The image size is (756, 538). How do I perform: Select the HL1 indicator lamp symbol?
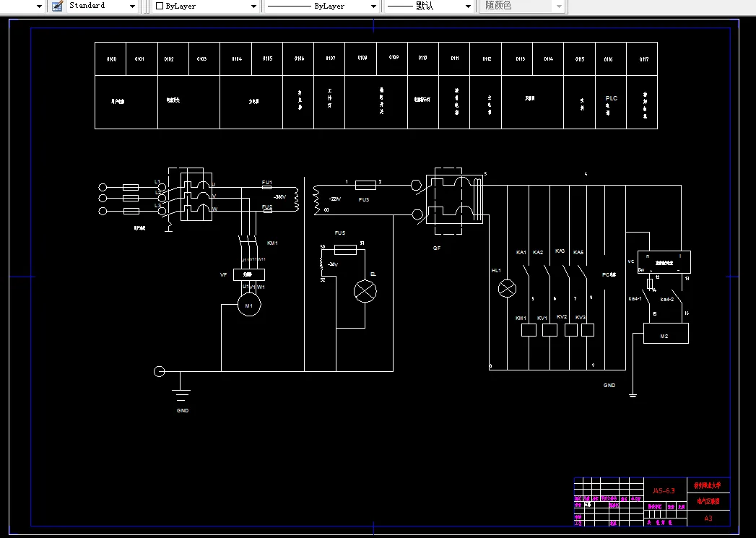point(507,289)
